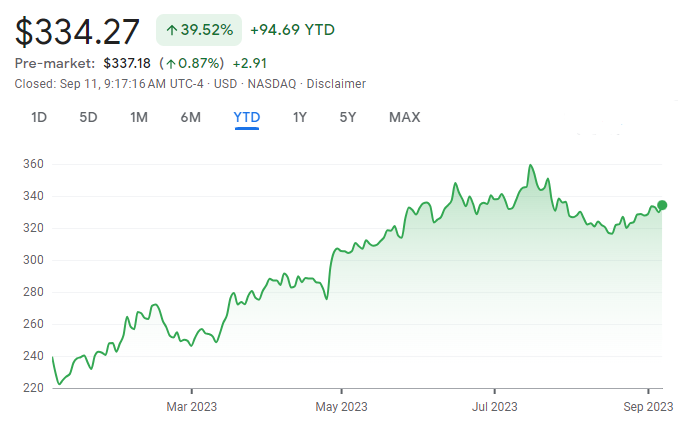The height and width of the screenshot is (431, 700).
Task: View the MAX time range
Action: coord(404,117)
